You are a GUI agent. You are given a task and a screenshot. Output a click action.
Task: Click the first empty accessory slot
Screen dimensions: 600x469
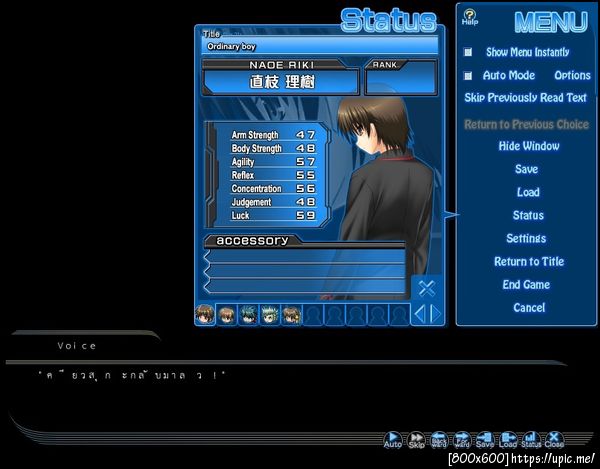pyautogui.click(x=305, y=256)
